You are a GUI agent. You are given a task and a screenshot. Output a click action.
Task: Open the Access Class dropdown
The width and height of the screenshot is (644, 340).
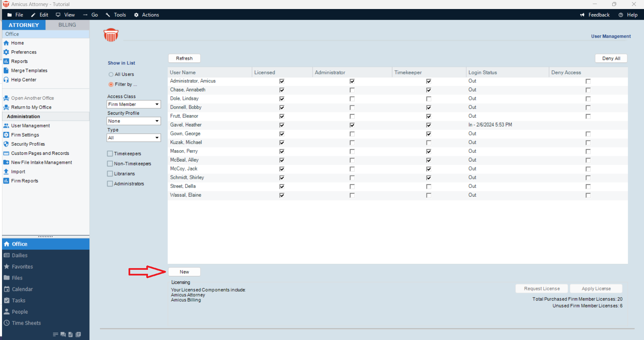(134, 104)
